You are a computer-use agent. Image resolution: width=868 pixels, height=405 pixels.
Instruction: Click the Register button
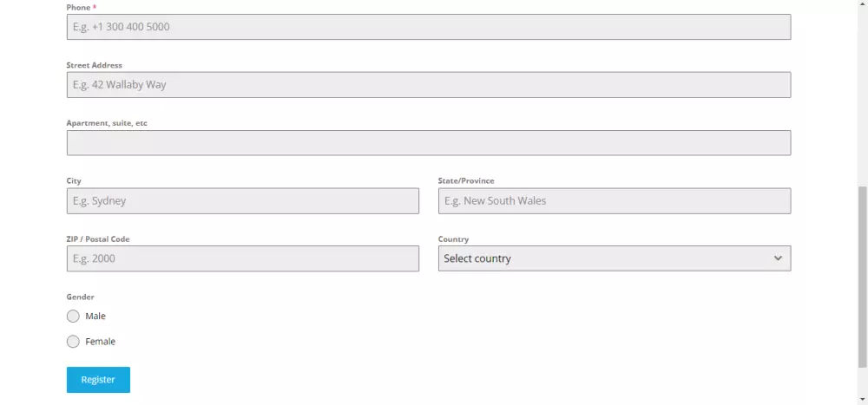pos(98,380)
